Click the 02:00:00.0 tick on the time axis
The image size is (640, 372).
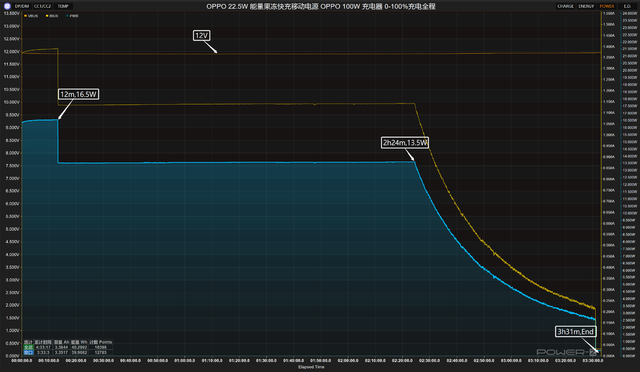tap(348, 361)
